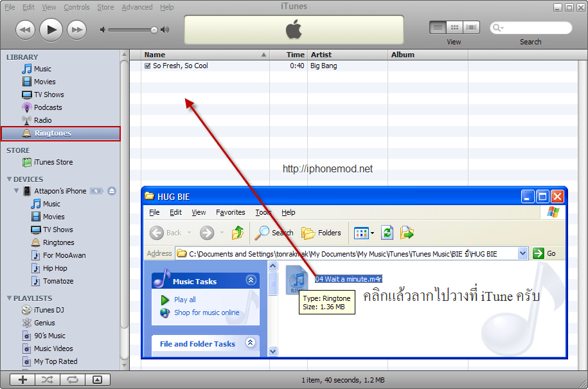The width and height of the screenshot is (588, 389).
Task: Click the add playlist plus button
Action: coord(22,379)
